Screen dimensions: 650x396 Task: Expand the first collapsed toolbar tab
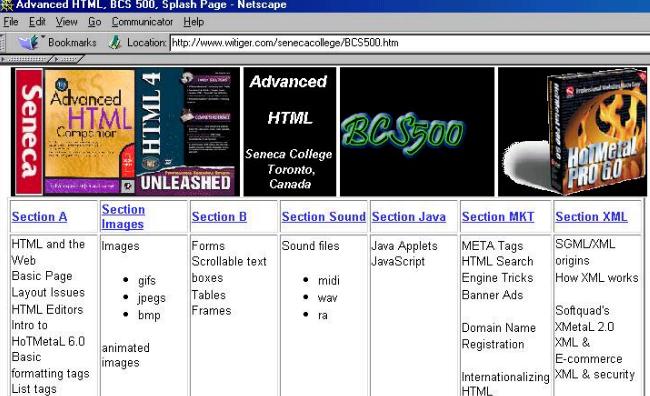[25, 59]
